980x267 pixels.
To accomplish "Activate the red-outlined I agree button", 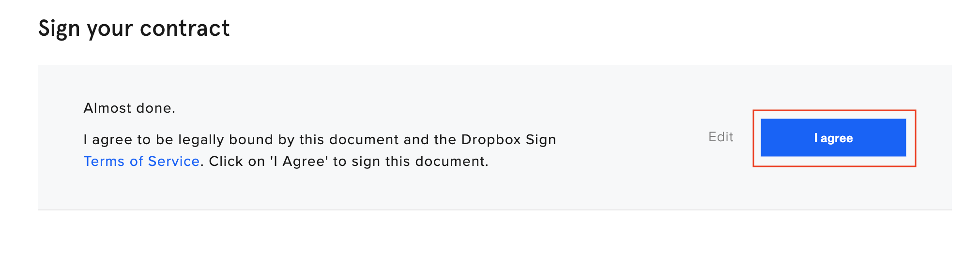I will (x=833, y=138).
